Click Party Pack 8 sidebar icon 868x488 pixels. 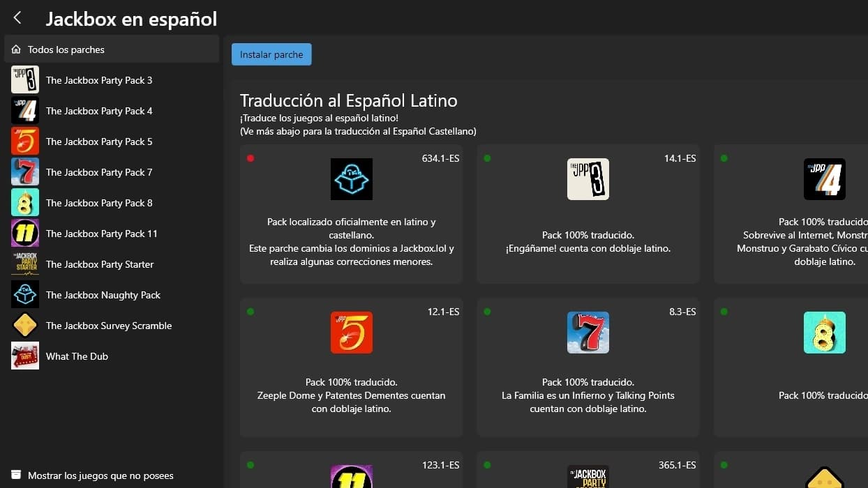click(x=25, y=202)
